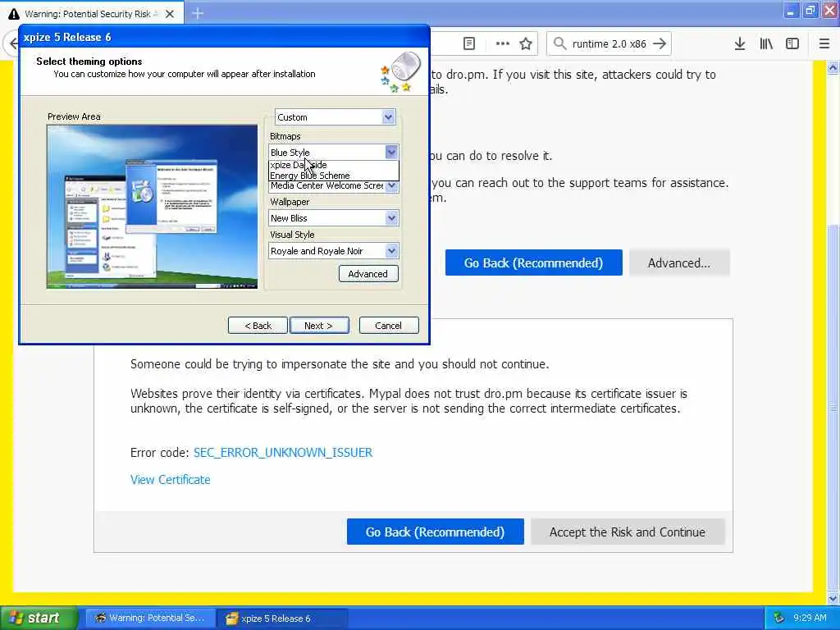
Task: Open the browser hamburger menu
Action: [824, 43]
